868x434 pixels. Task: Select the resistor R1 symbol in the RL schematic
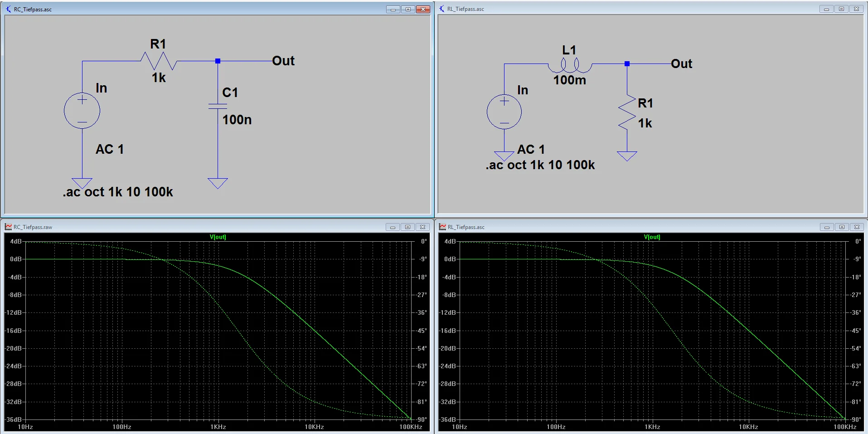pyautogui.click(x=627, y=112)
